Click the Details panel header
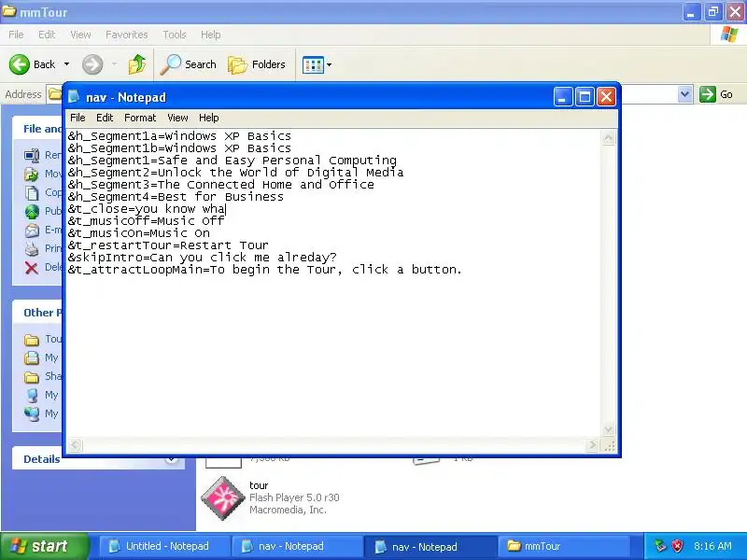747x560 pixels. point(98,459)
